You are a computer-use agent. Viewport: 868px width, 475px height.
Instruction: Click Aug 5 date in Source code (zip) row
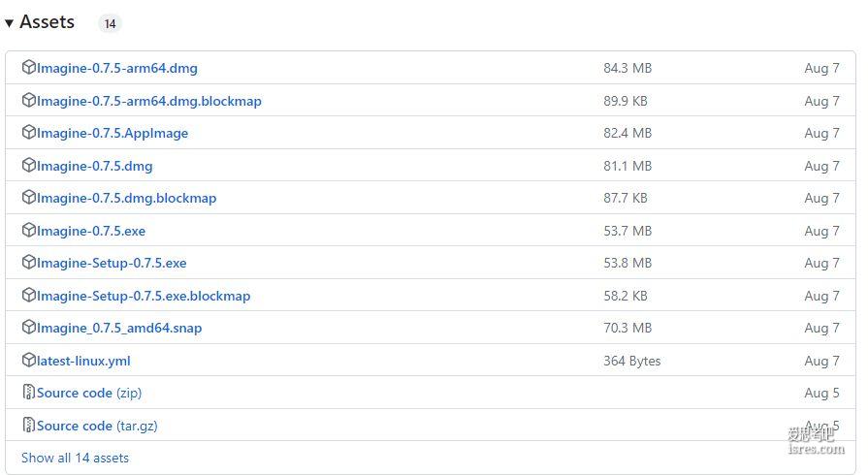822,393
